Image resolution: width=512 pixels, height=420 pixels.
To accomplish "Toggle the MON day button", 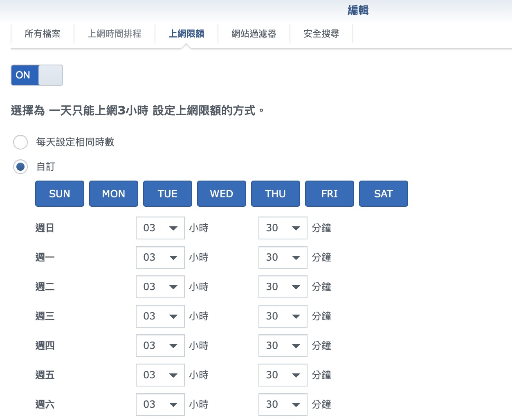I will pyautogui.click(x=114, y=194).
